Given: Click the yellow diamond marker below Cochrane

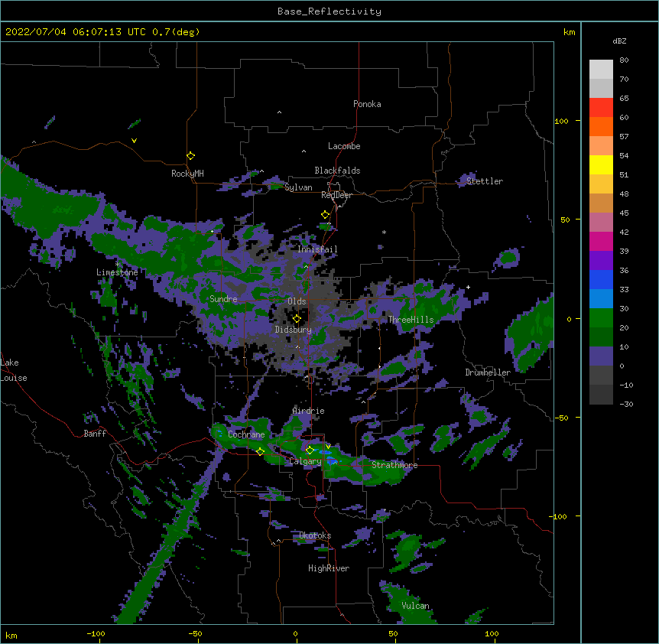Looking at the screenshot, I should [x=260, y=452].
